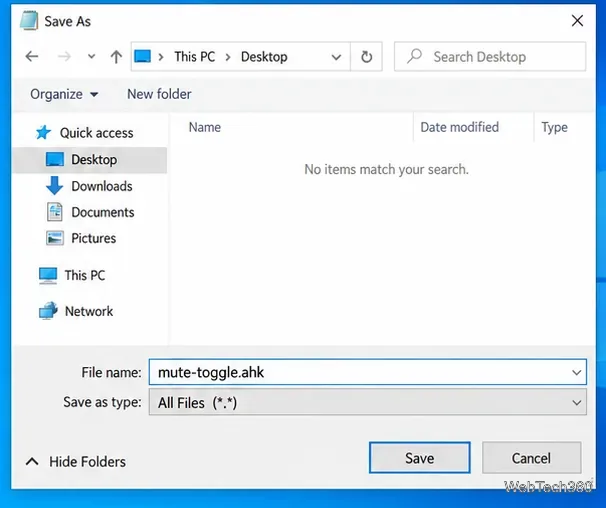Refresh the Desktop folder view
The height and width of the screenshot is (508, 606).
[x=366, y=57]
